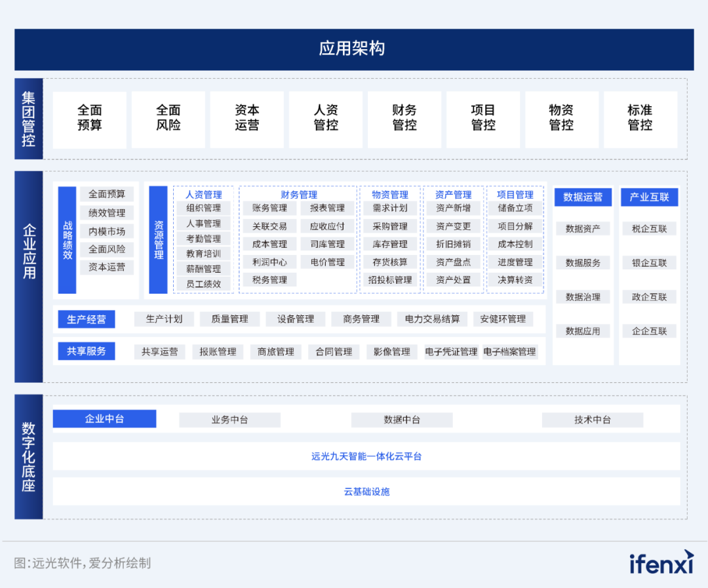Switch to the 企业中台 tab
708x588 pixels.
(x=105, y=419)
